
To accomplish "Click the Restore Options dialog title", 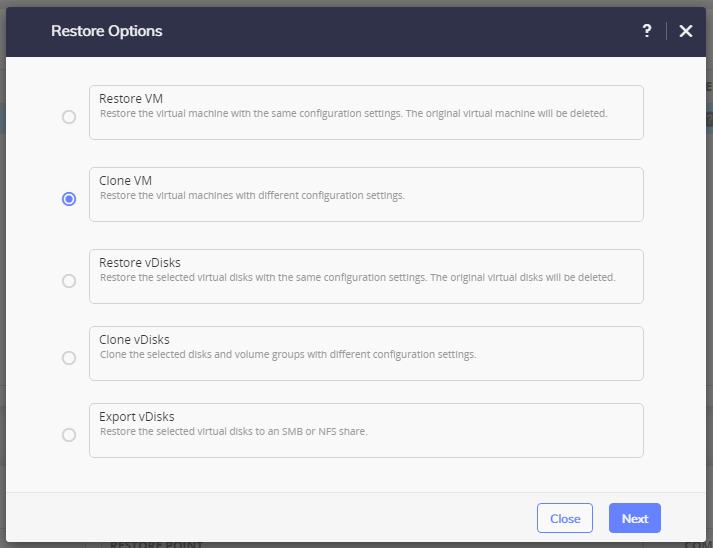I will [107, 31].
